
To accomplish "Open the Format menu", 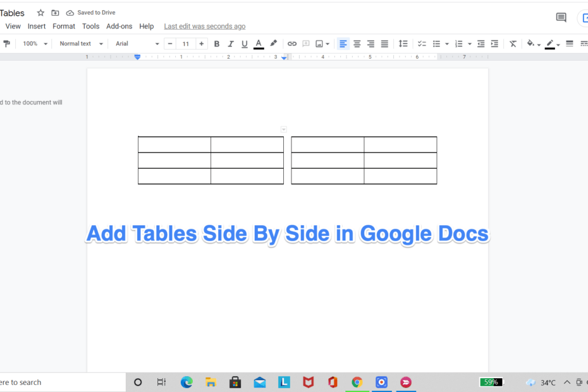I will pos(64,27).
